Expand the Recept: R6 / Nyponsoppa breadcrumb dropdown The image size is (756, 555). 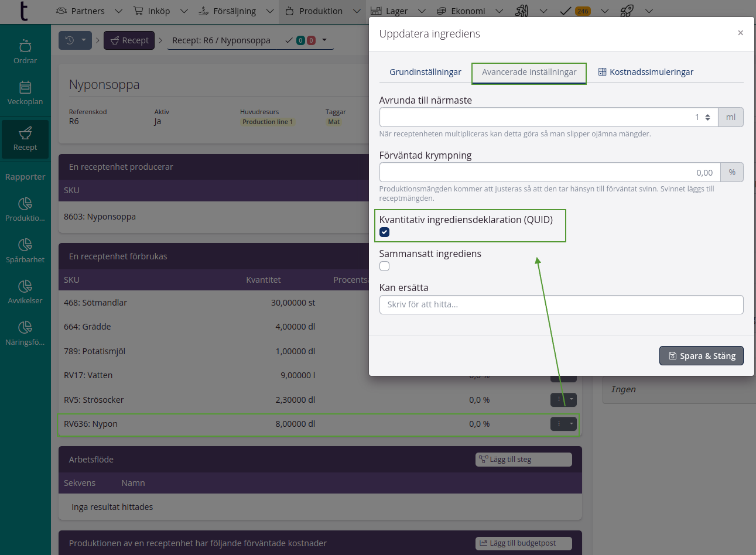[x=324, y=40]
